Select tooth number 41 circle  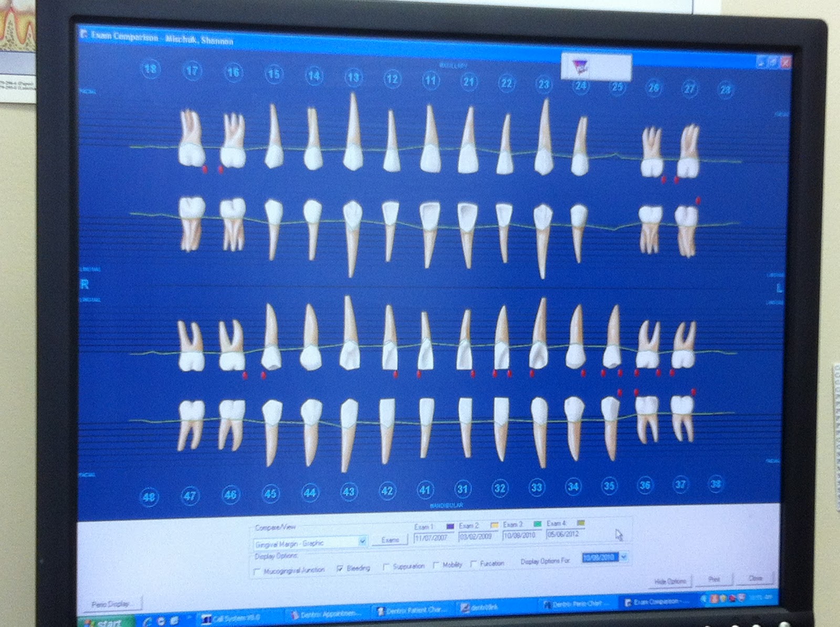click(x=425, y=490)
